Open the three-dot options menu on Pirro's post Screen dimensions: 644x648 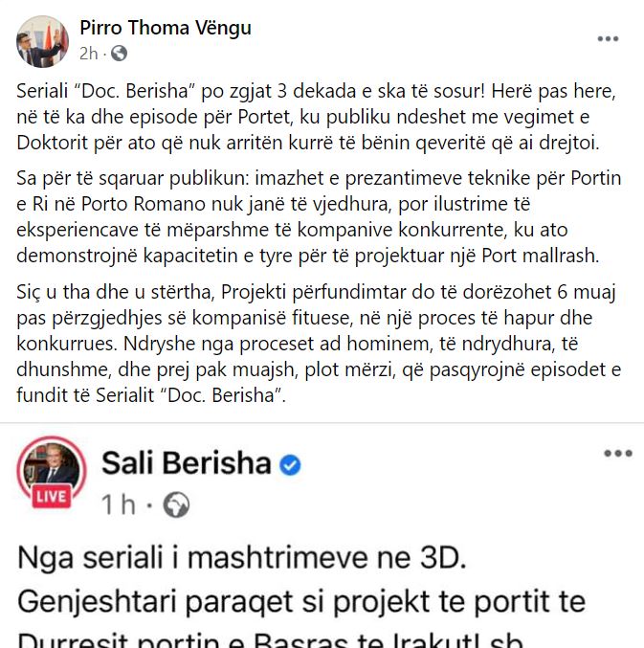(x=608, y=39)
